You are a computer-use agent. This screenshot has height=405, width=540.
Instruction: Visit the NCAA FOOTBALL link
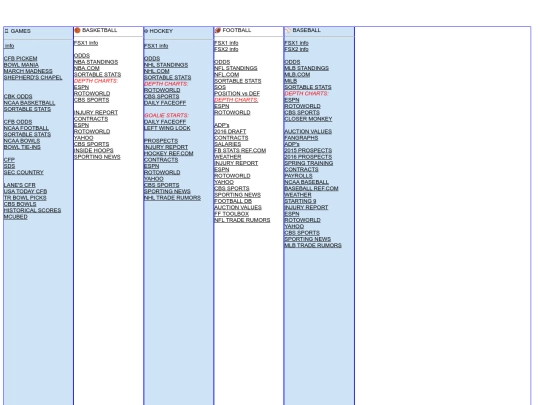point(26,128)
